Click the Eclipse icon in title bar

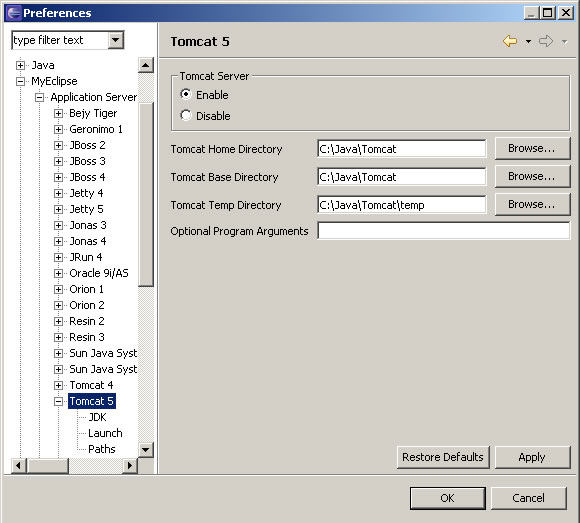(x=14, y=13)
